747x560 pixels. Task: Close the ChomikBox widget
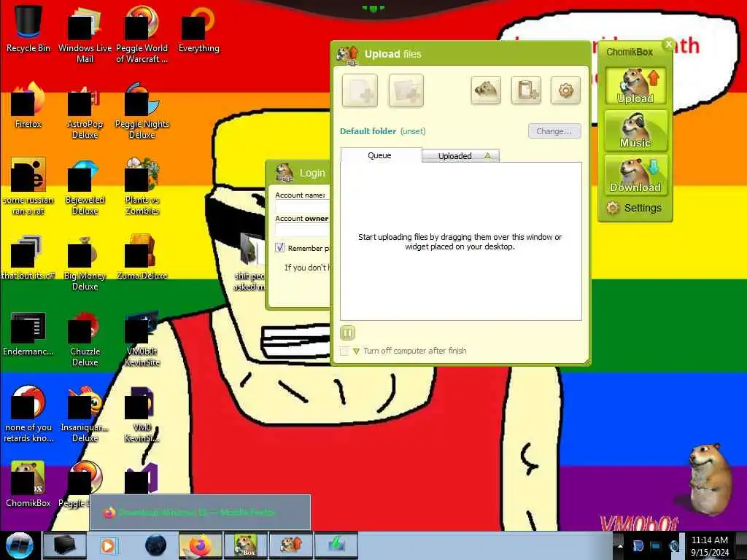[x=668, y=44]
